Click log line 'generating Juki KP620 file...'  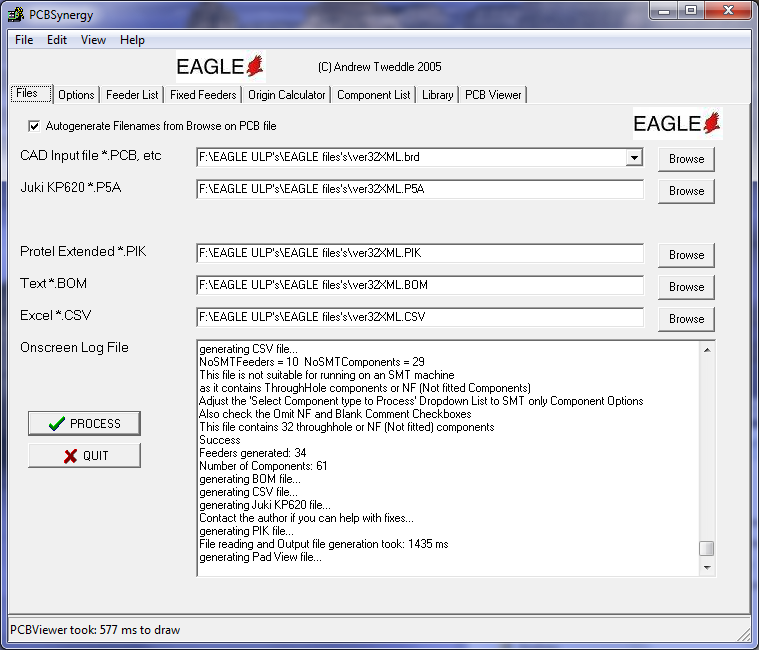click(265, 505)
